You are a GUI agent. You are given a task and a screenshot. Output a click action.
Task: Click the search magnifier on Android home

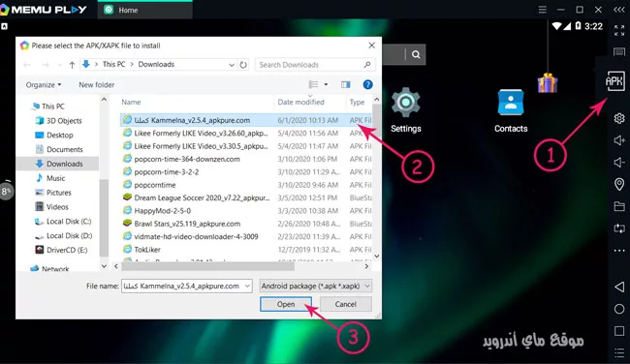coord(416,54)
